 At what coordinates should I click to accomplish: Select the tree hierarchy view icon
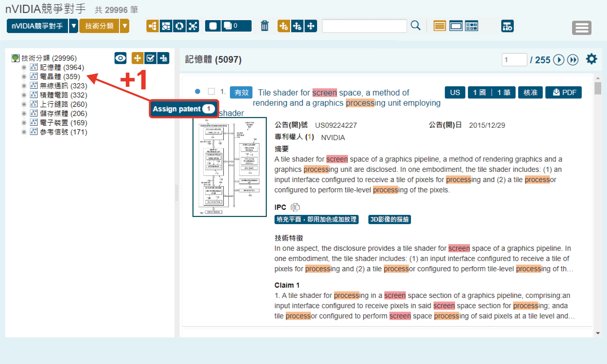tap(152, 26)
